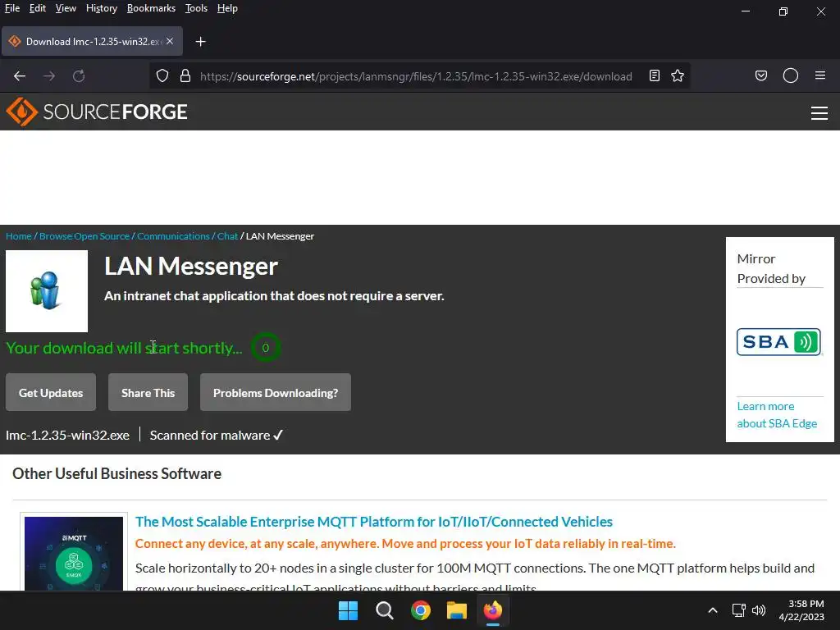
Task: Open SourceForge site hamburger menu
Action: point(819,113)
